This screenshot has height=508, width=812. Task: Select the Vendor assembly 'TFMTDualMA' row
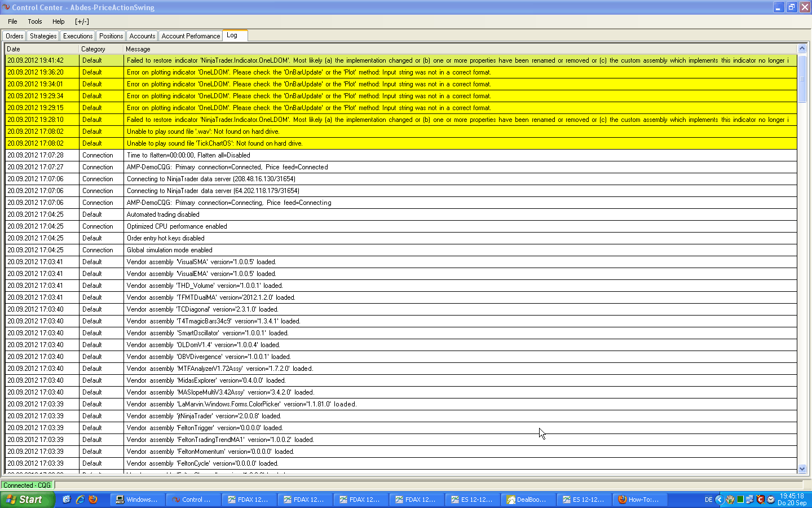point(401,297)
